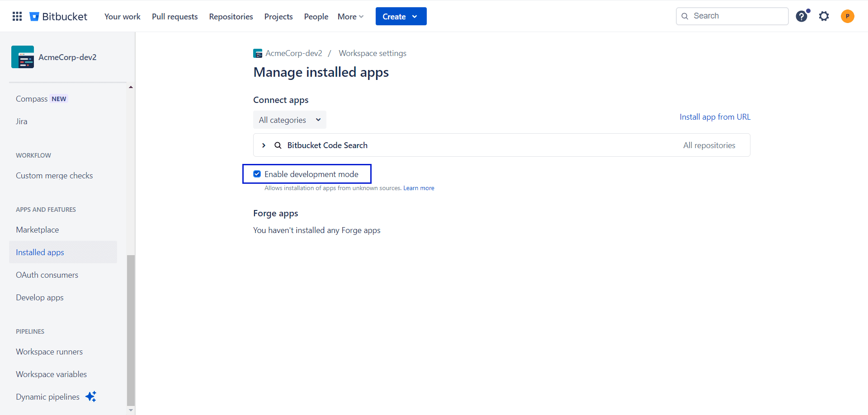Open the More menu dropdown
Screen dimensions: 868x415
click(x=350, y=17)
